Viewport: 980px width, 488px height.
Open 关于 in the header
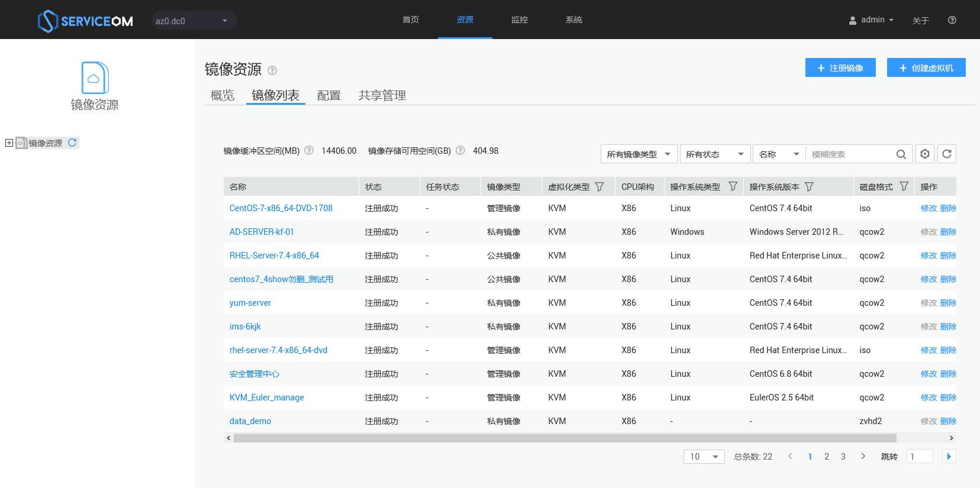[921, 21]
